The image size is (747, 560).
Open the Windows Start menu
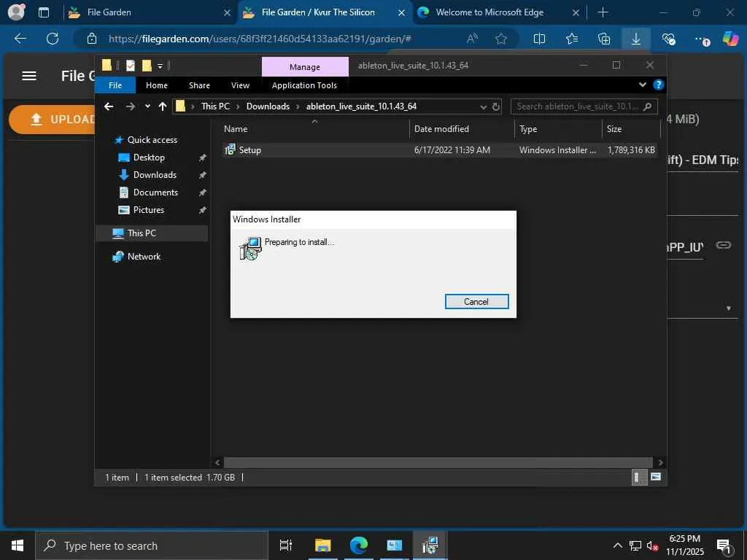(18, 545)
